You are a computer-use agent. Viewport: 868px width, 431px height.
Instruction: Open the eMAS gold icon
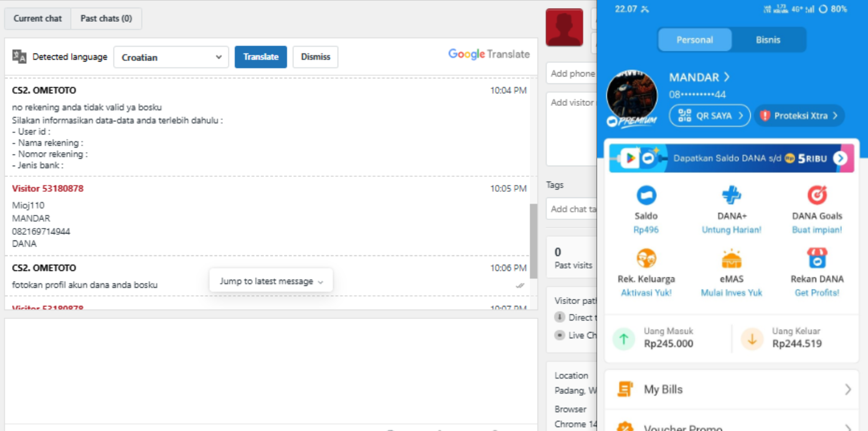[732, 258]
